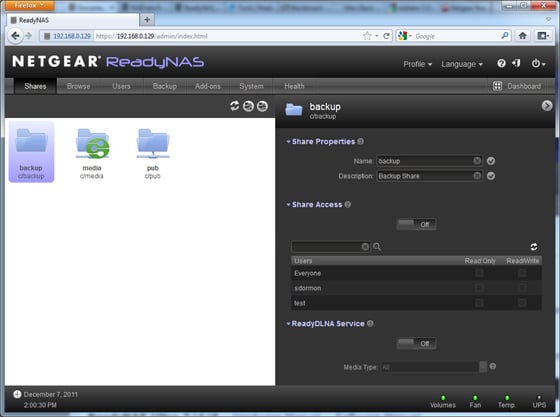Screen dimensions: 560x417
Task: Switch to the System tab
Action: point(251,86)
